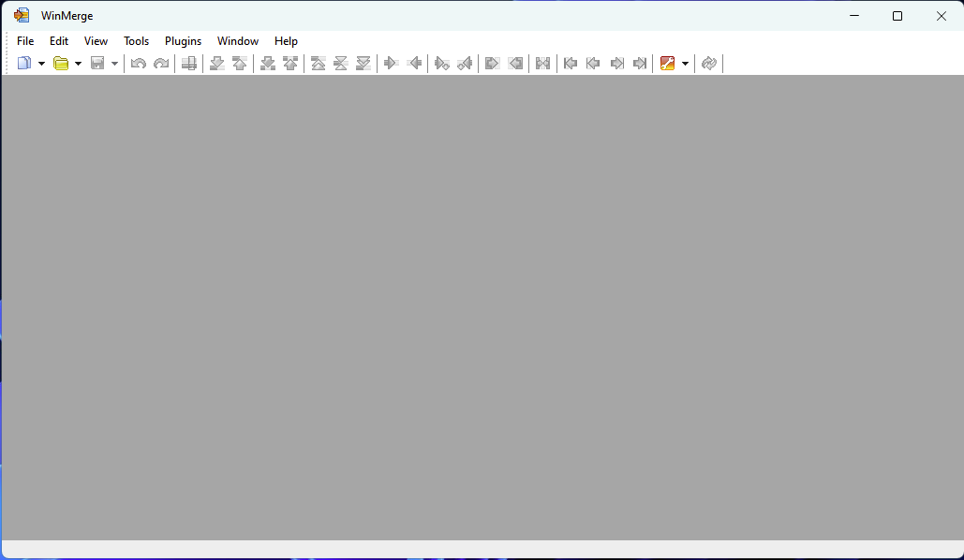The image size is (964, 560).
Task: Click the Redo arrow icon
Action: pyautogui.click(x=161, y=64)
